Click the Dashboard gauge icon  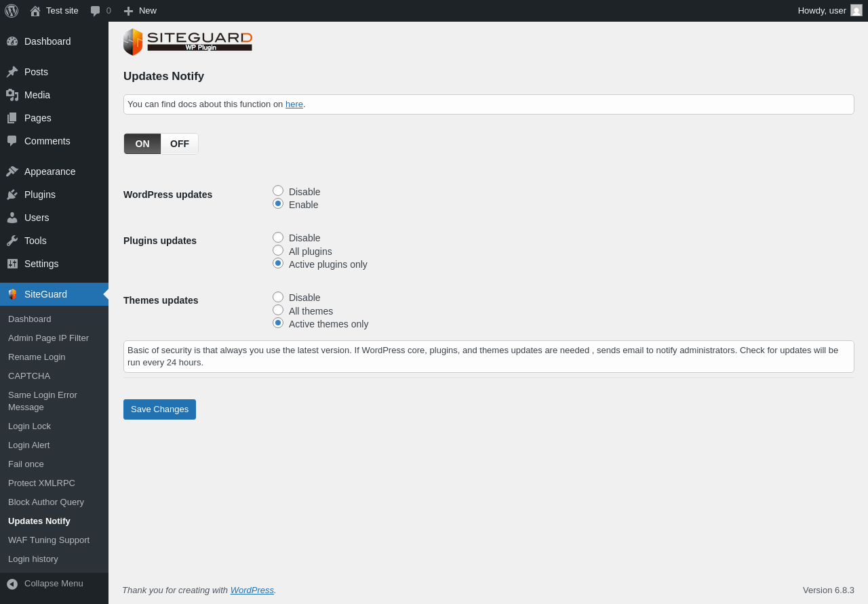point(12,41)
